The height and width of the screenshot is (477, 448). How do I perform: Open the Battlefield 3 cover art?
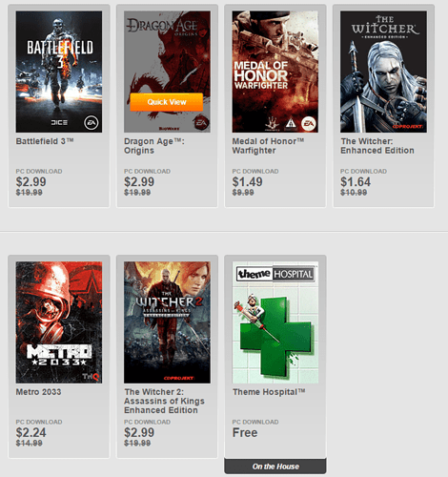(x=59, y=72)
